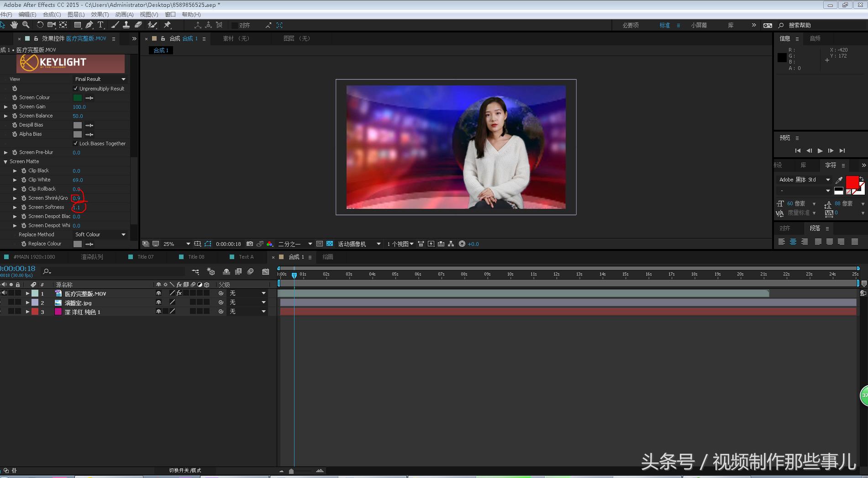The image size is (868, 478).
Task: Select the Zoom magnifier tool
Action: point(26,25)
